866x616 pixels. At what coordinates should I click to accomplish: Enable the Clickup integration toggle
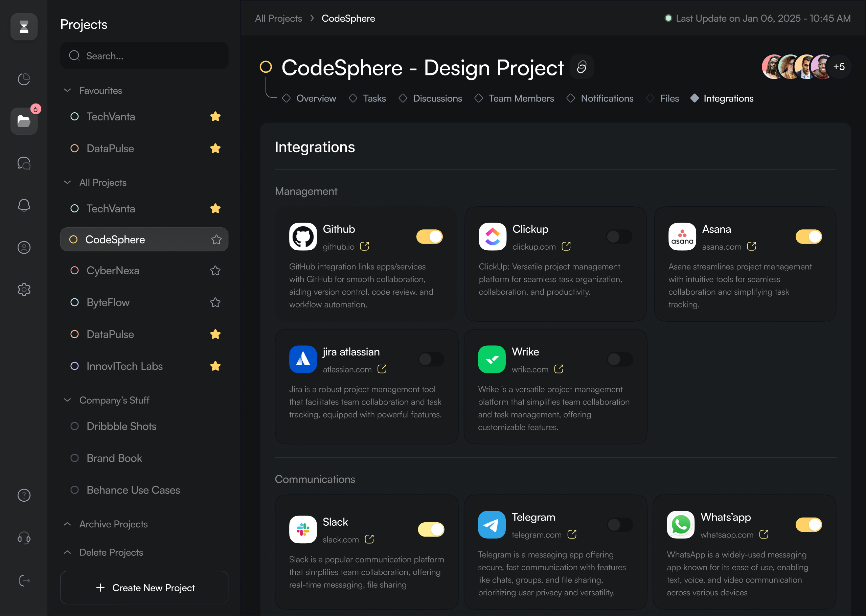(619, 237)
